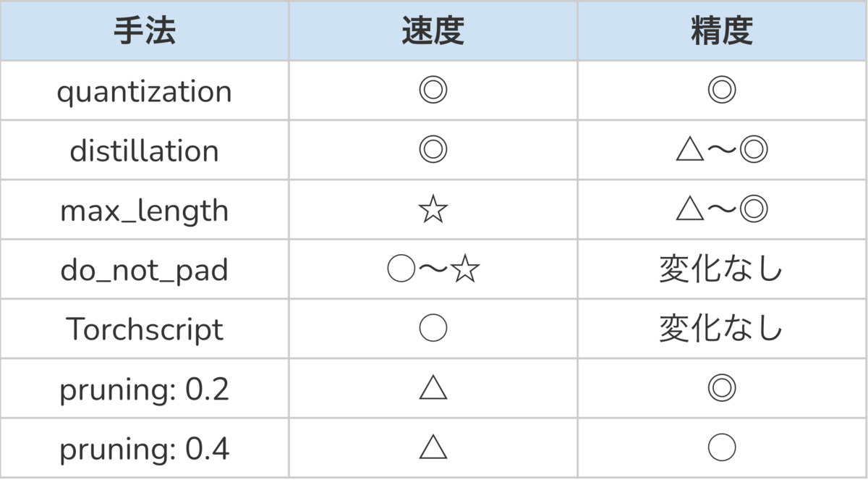868x480 pixels.
Task: Click the △〜◎ symbol in distillation accuracy
Action: 722,150
